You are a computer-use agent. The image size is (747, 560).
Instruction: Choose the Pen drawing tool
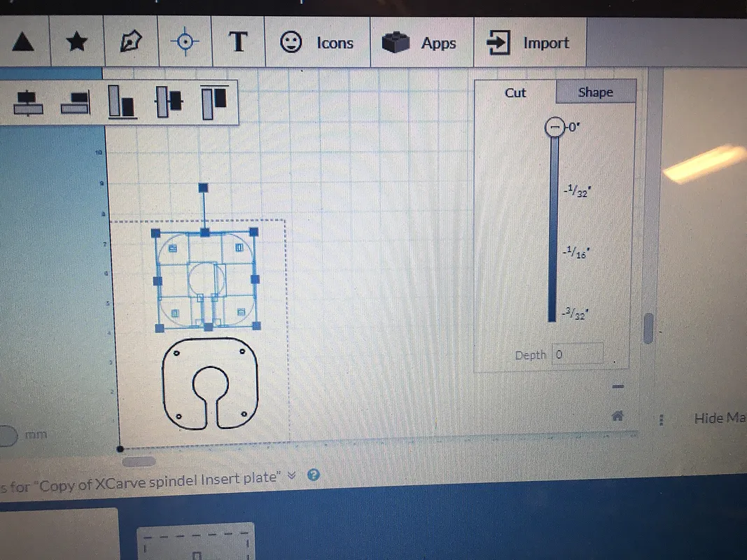click(x=131, y=43)
